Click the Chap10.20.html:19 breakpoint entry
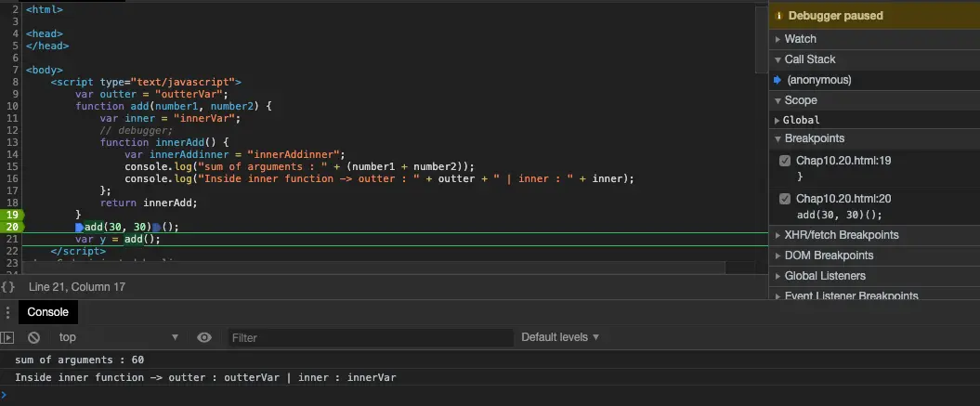Image resolution: width=980 pixels, height=406 pixels. [x=843, y=161]
